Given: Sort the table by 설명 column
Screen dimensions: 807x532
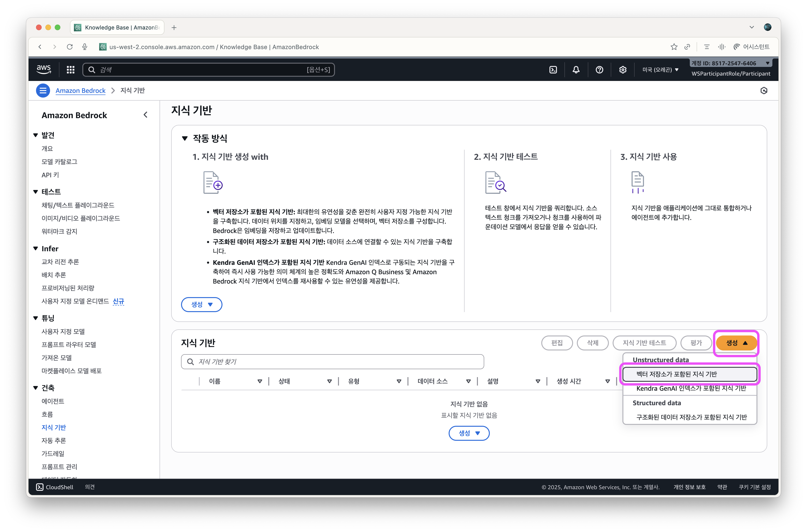Looking at the screenshot, I should pyautogui.click(x=538, y=381).
